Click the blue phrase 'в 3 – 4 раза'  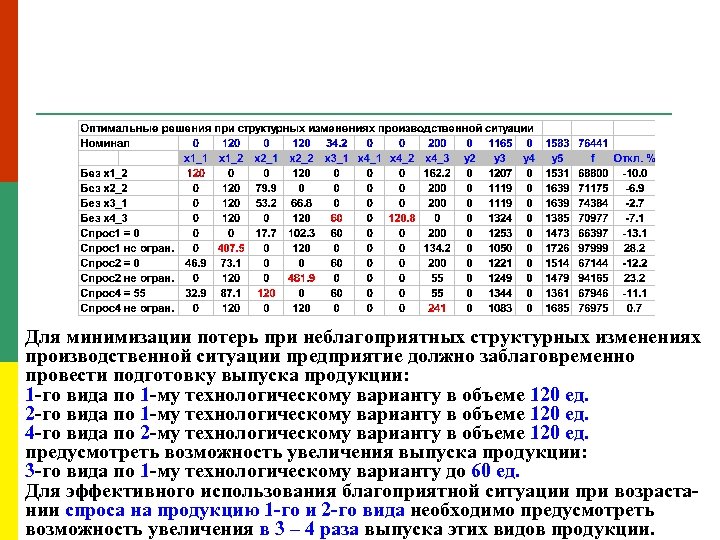click(x=309, y=529)
